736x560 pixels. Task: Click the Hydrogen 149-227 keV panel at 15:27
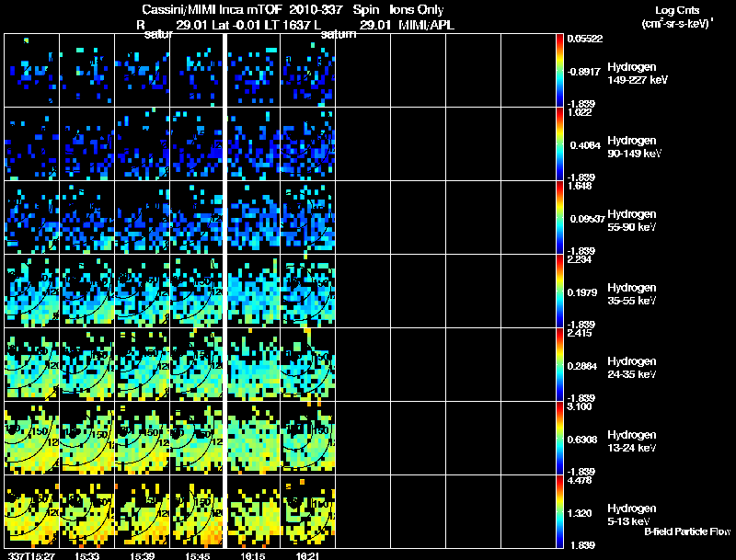32,71
